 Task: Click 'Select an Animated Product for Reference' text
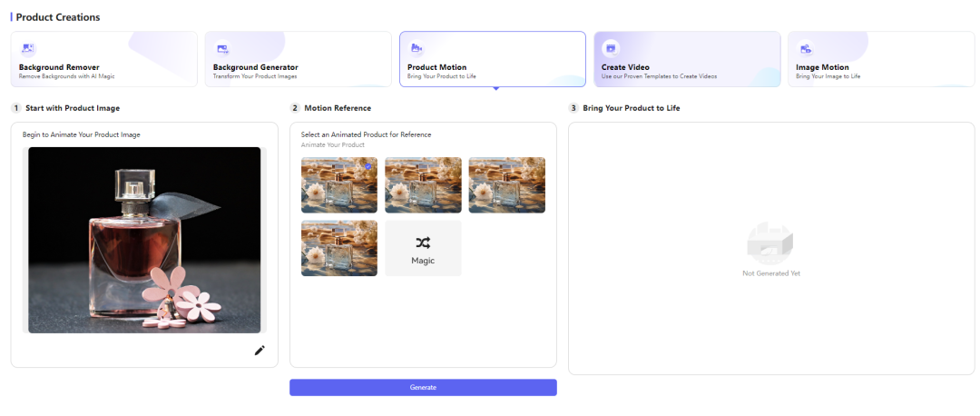tap(367, 134)
